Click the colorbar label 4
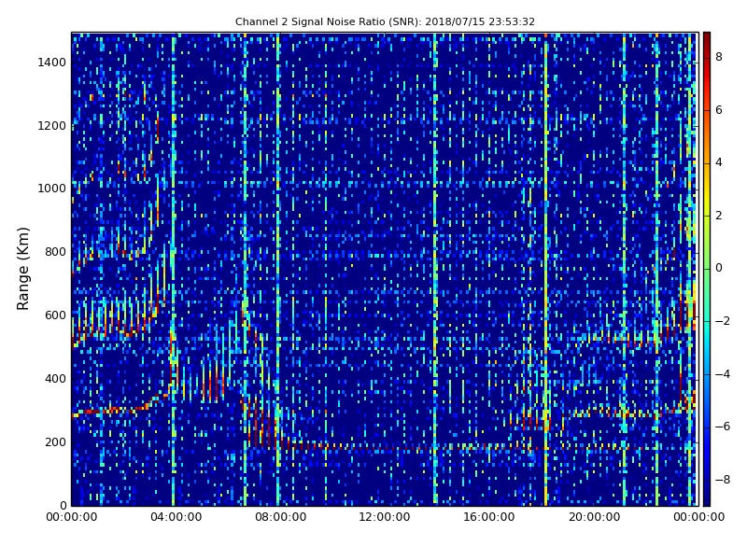 tap(719, 162)
